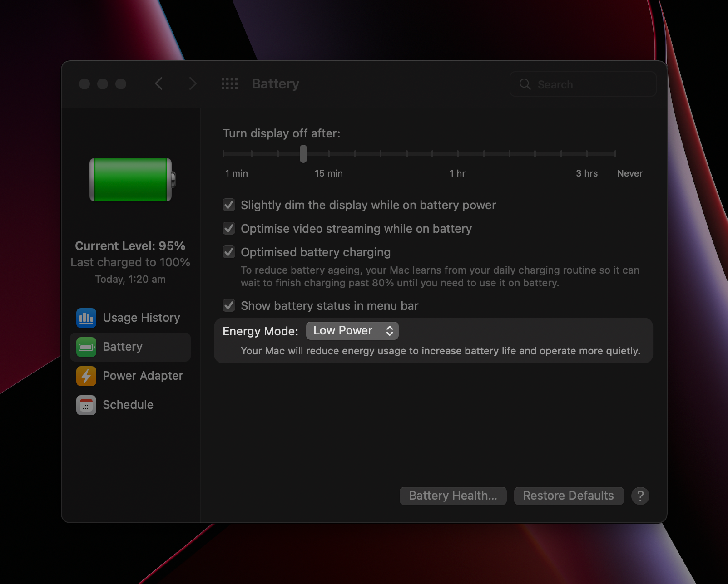Screen dimensions: 728x584
Task: Click the large green battery image
Action: click(133, 180)
